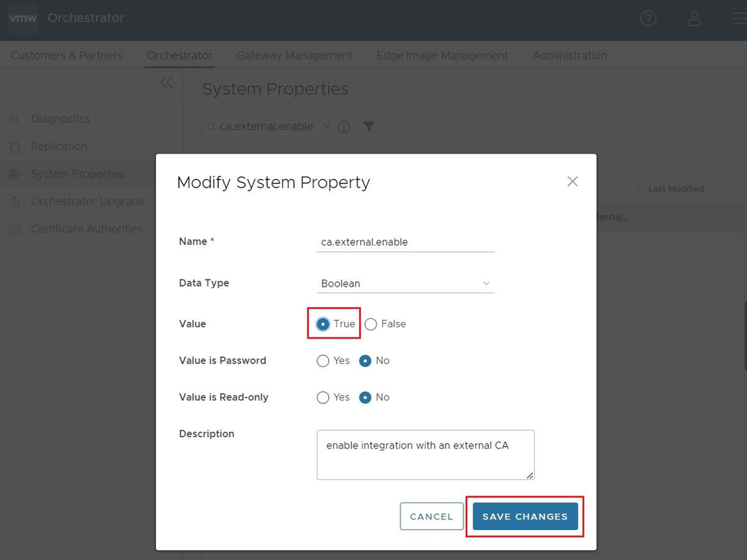Close the Modify System Property dialog
747x560 pixels.
(573, 182)
